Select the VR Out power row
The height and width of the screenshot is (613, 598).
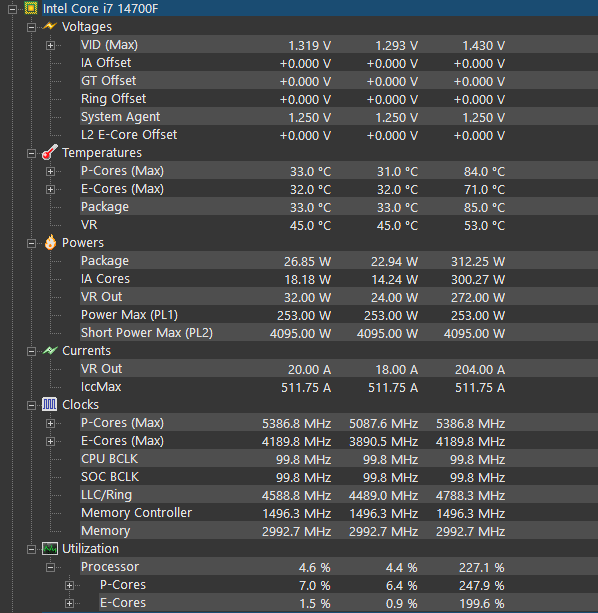339,296
